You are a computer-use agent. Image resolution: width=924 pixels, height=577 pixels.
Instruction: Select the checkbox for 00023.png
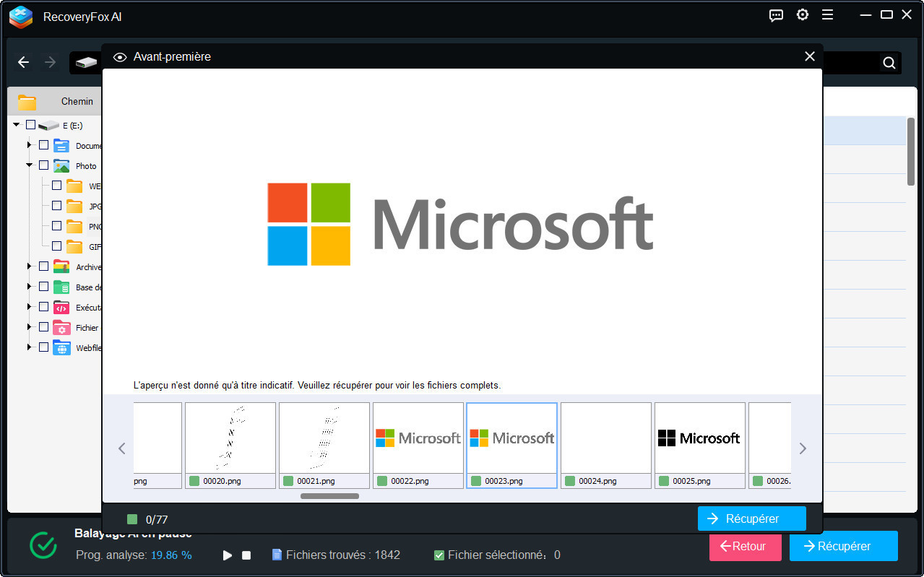coord(476,481)
